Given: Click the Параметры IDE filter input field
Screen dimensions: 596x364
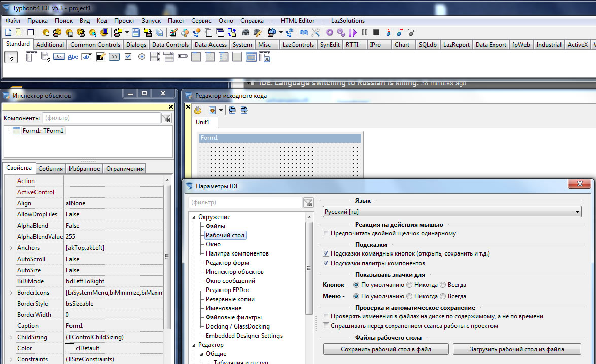Looking at the screenshot, I should 246,202.
